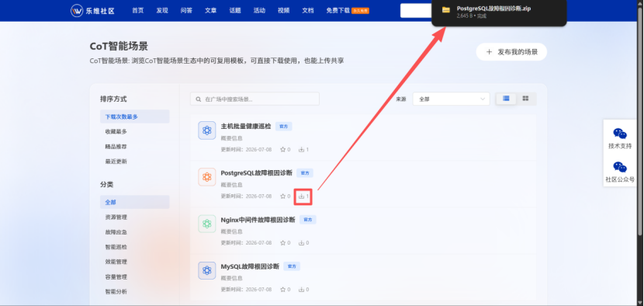Download the Nginx中间件故障根因诊断 scene
644x306 pixels.
(302, 243)
